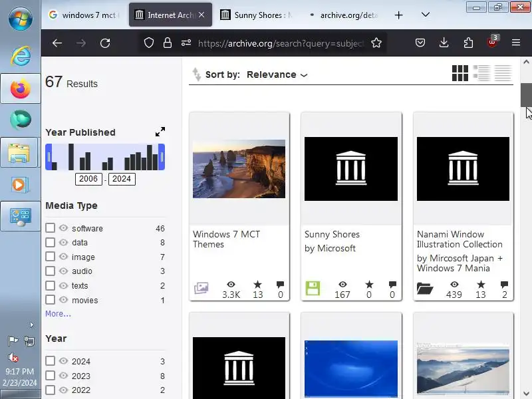This screenshot has width=532, height=399.
Task: Switch to compact list view layout
Action: [x=503, y=73]
